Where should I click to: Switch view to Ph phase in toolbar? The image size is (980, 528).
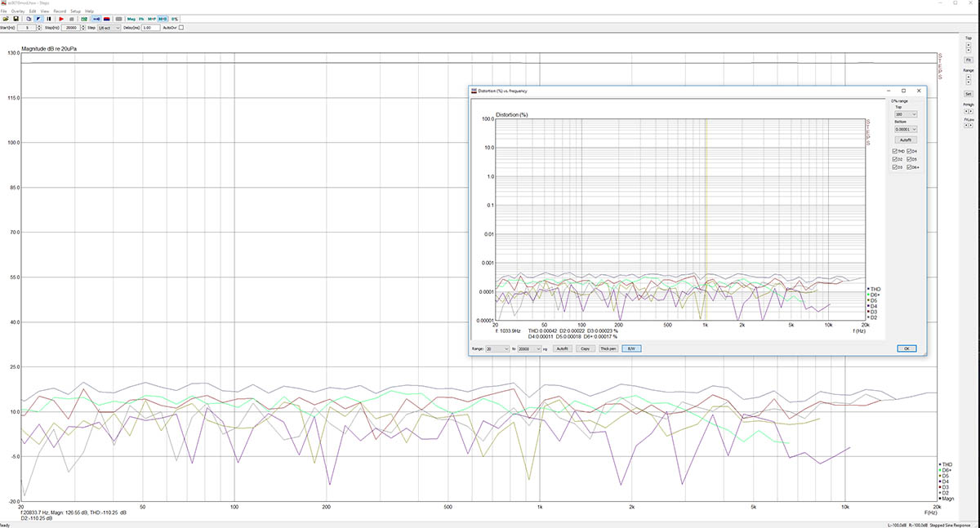coord(141,19)
